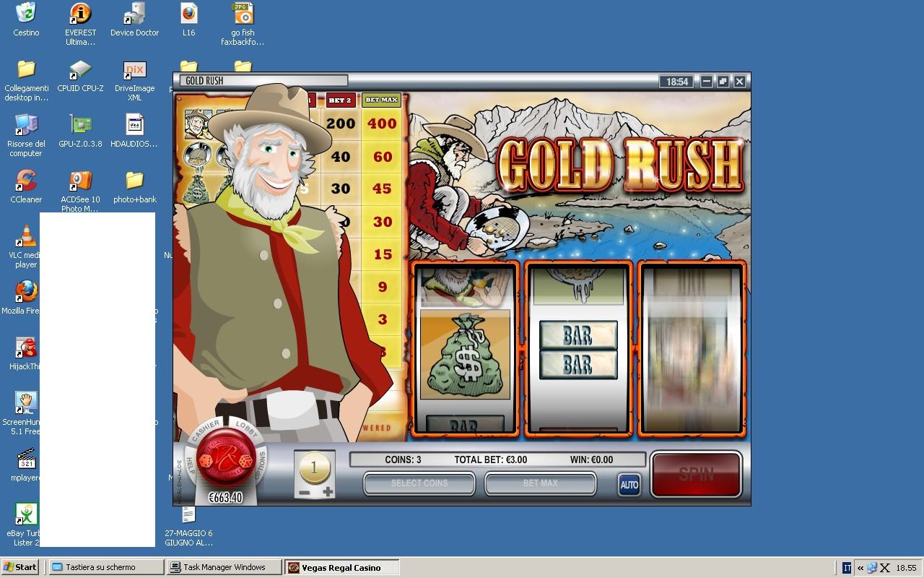Click the 18.55 system clock

point(906,568)
